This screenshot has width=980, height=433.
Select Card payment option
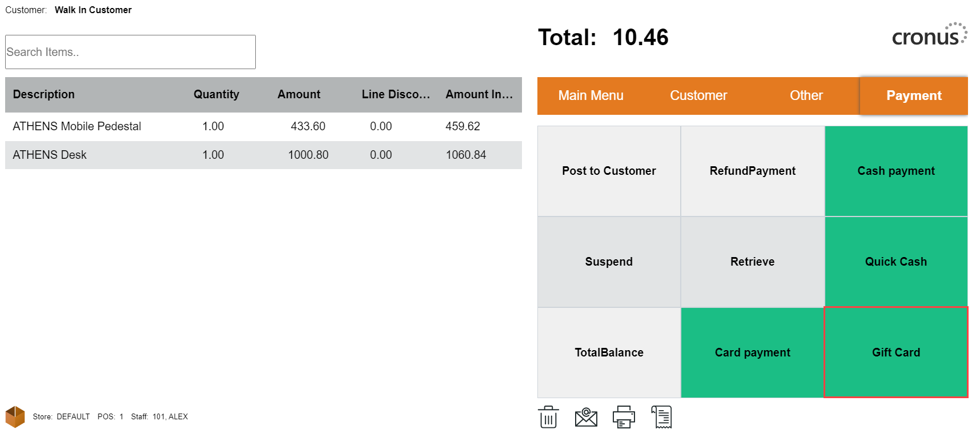pyautogui.click(x=752, y=352)
